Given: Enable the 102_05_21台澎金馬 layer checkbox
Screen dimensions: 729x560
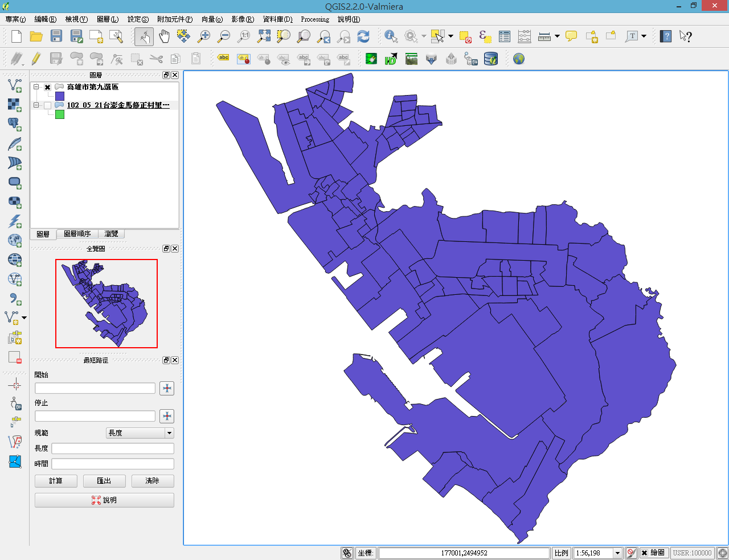Looking at the screenshot, I should [x=48, y=106].
